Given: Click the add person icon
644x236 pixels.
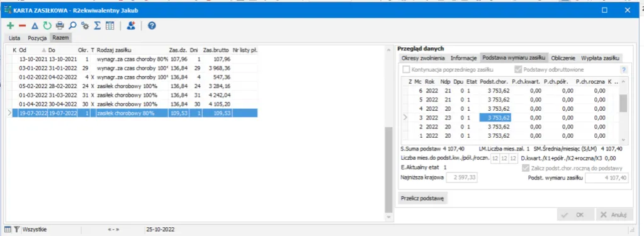Looking at the screenshot, I should click(x=131, y=26).
